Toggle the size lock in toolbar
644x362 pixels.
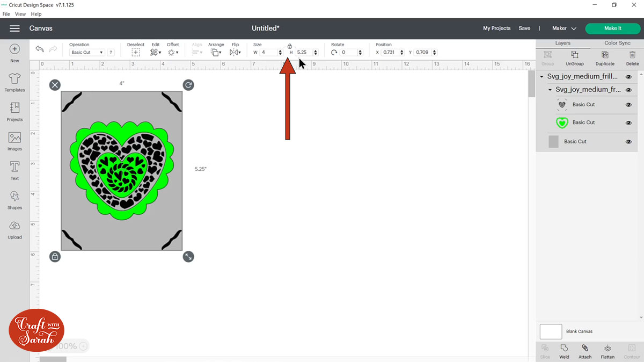[x=290, y=46]
